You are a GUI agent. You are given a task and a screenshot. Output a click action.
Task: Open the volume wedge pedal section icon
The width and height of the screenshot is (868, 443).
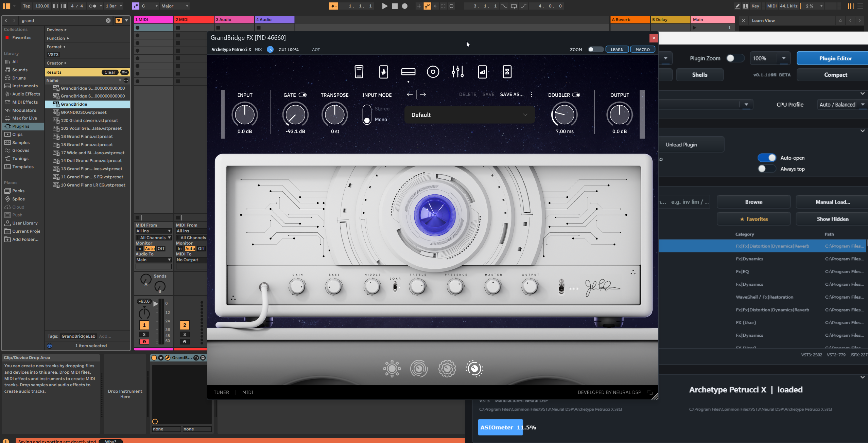point(482,72)
